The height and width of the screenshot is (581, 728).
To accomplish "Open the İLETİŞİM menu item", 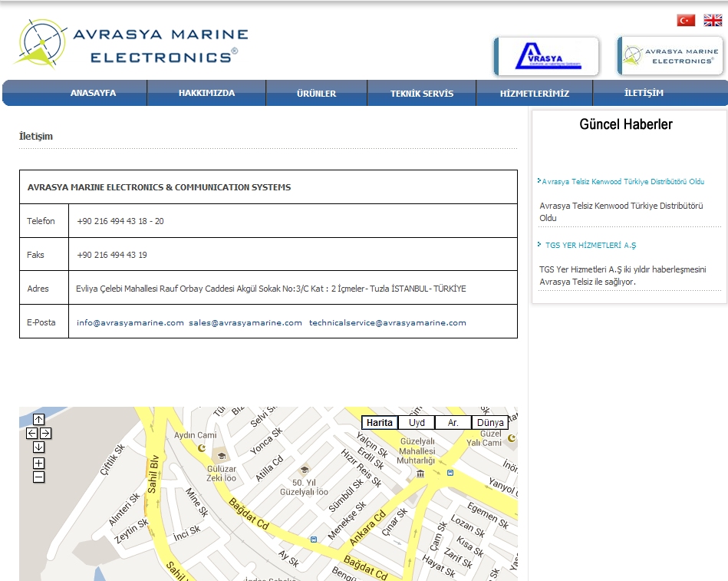I will point(644,93).
